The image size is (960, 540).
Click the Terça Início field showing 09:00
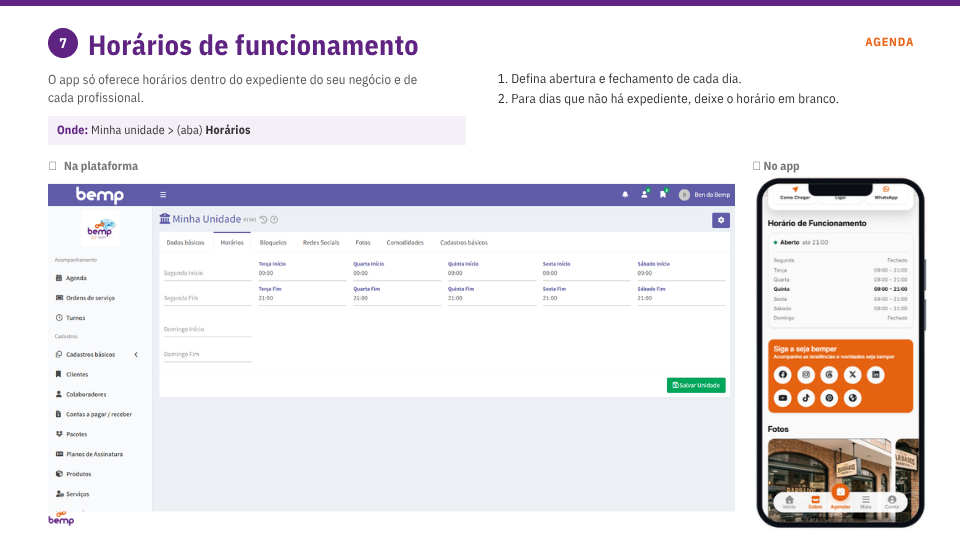point(302,271)
